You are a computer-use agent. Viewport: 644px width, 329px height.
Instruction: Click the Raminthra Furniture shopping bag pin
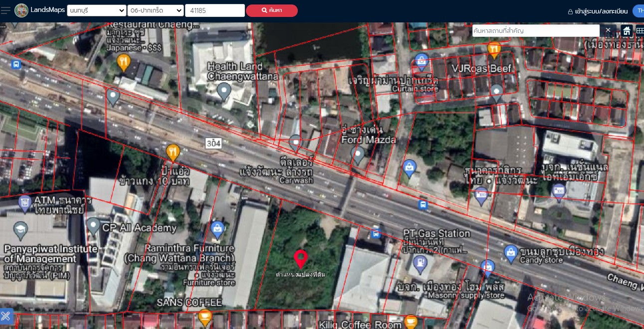click(x=217, y=230)
